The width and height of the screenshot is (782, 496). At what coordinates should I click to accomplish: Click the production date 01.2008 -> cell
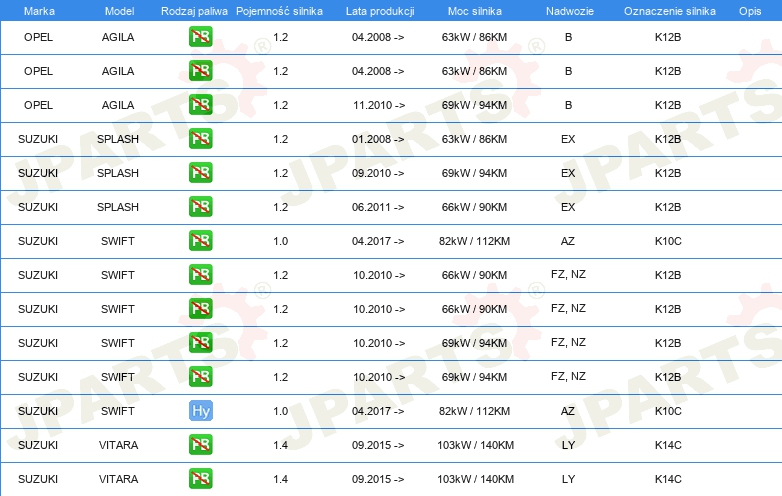(378, 139)
